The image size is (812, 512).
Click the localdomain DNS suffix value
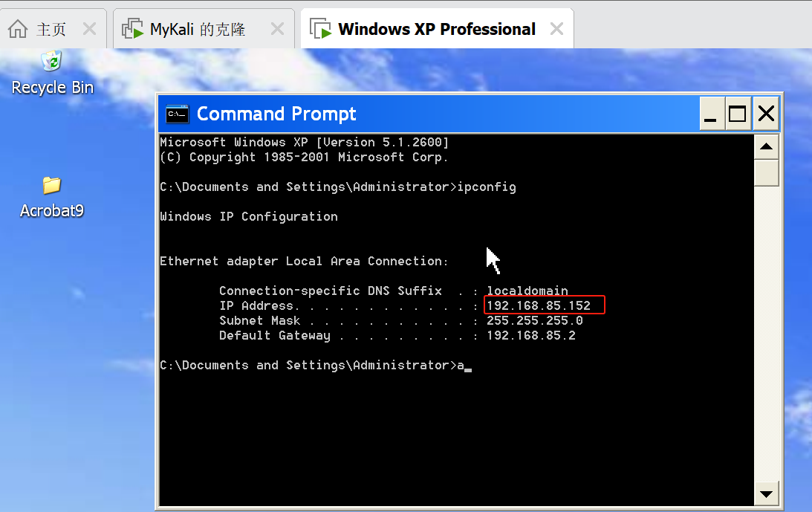click(527, 291)
